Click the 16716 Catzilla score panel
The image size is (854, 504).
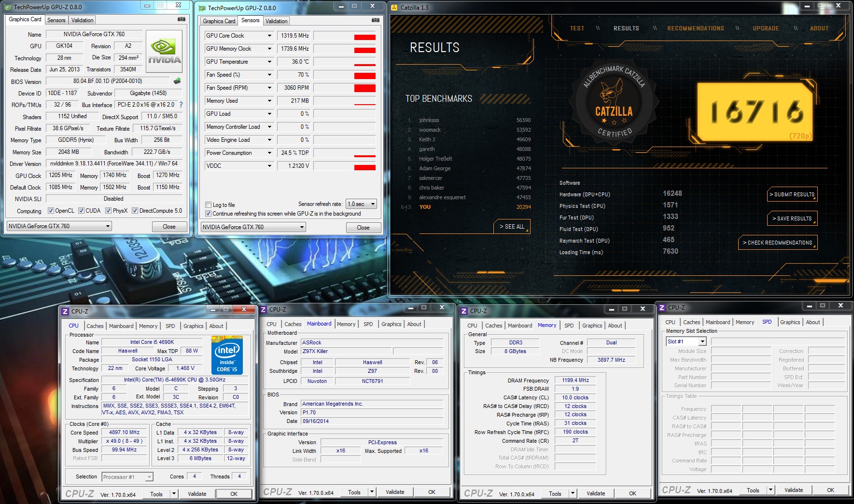tap(755, 112)
